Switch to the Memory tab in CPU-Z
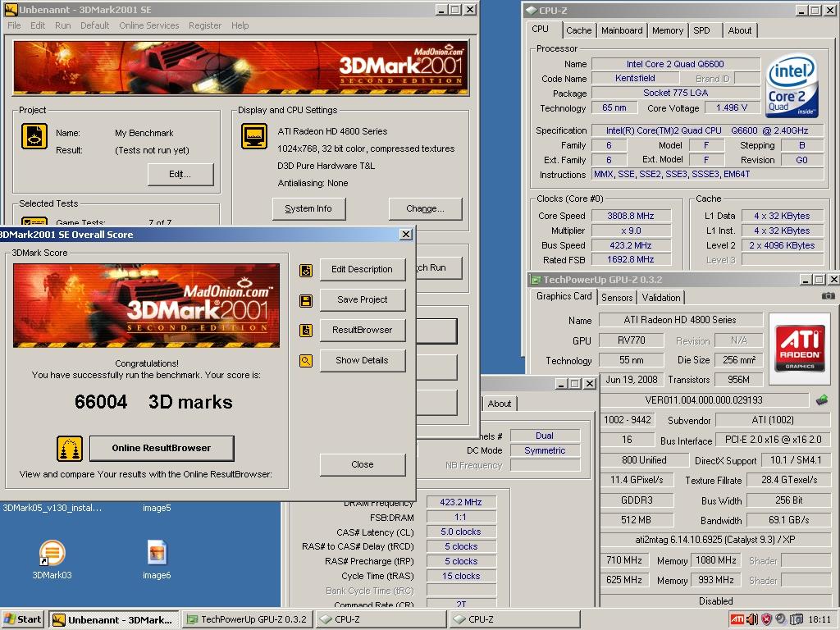Image resolution: width=840 pixels, height=630 pixels. pos(668,30)
